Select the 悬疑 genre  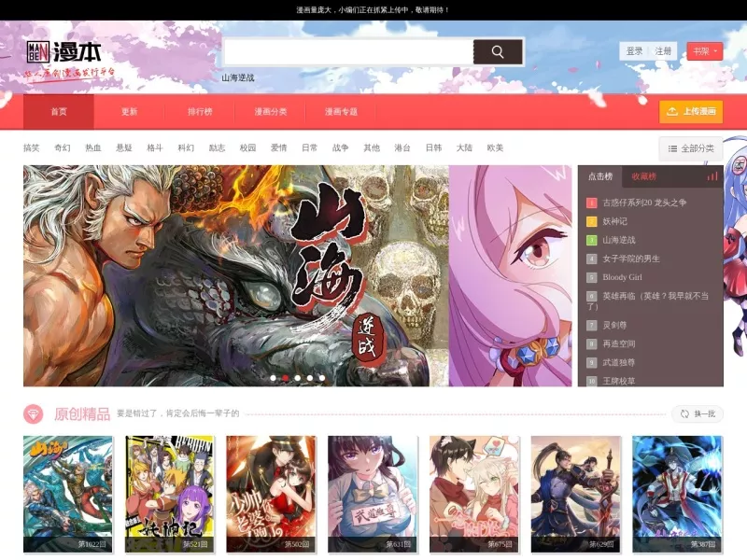[x=124, y=147]
